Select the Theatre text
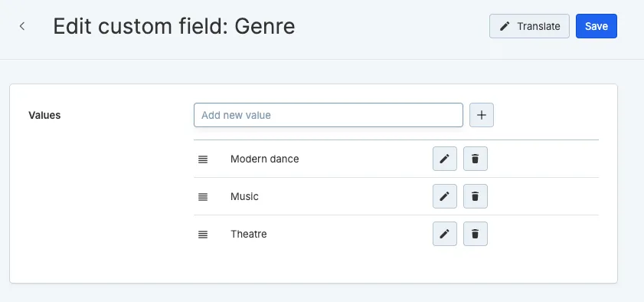The height and width of the screenshot is (302, 644). pos(248,235)
